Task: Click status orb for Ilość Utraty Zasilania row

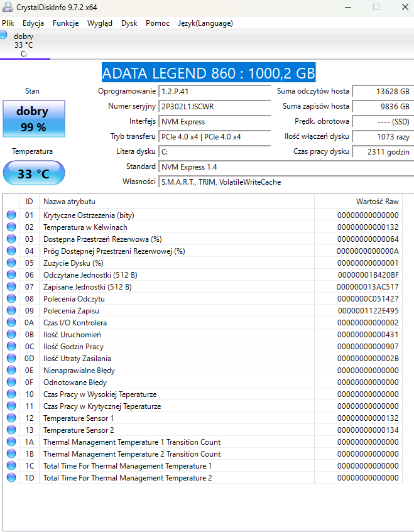Action: [11, 358]
